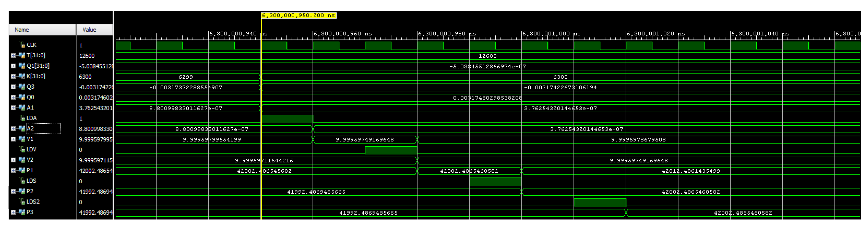868x229 pixels.
Task: Select the Q3 signal name
Action: [x=30, y=87]
